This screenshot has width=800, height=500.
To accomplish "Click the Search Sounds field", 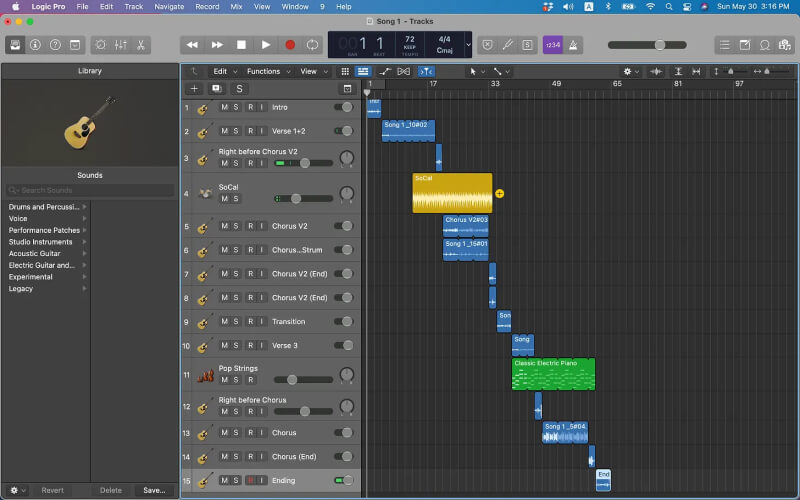I will click(90, 190).
